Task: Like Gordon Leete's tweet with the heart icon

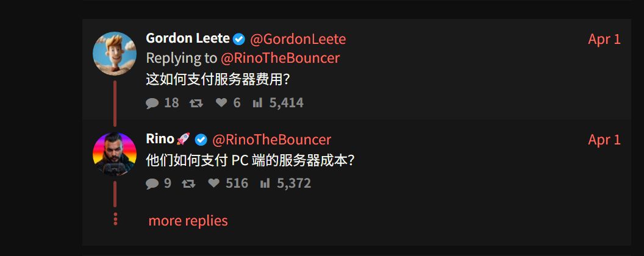Action: click(221, 103)
